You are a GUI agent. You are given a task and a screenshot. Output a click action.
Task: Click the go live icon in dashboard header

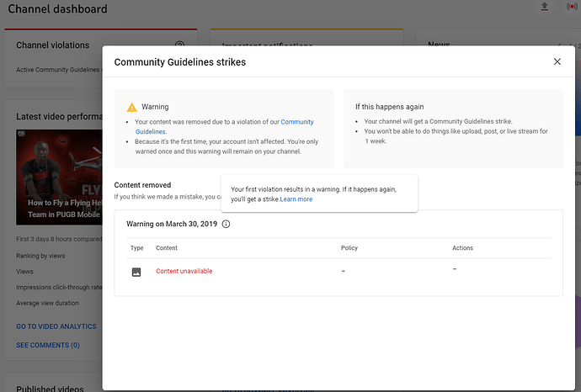[x=572, y=7]
